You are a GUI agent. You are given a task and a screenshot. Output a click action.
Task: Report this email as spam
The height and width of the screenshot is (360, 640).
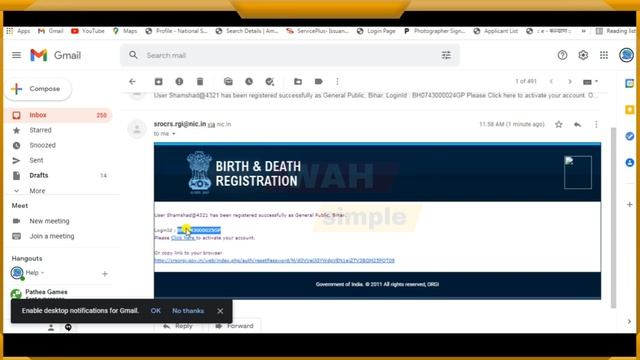[179, 82]
